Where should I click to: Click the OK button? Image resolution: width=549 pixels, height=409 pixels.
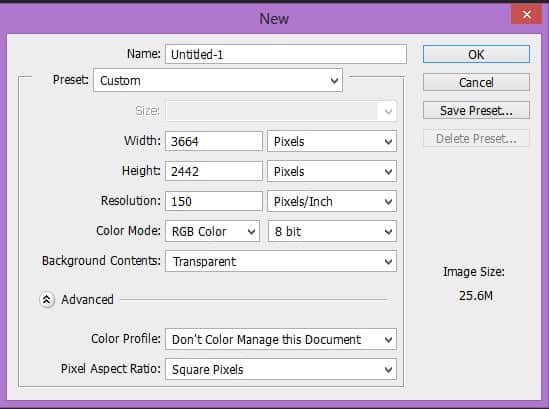[x=476, y=54]
